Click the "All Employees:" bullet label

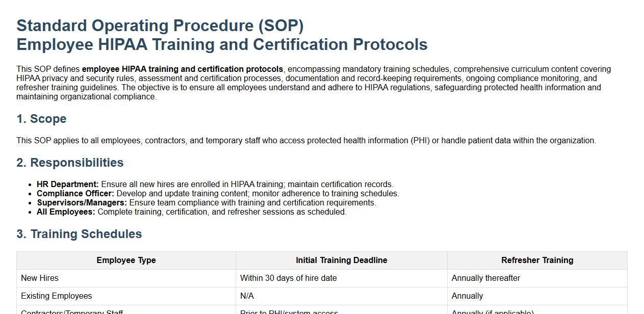[66, 212]
